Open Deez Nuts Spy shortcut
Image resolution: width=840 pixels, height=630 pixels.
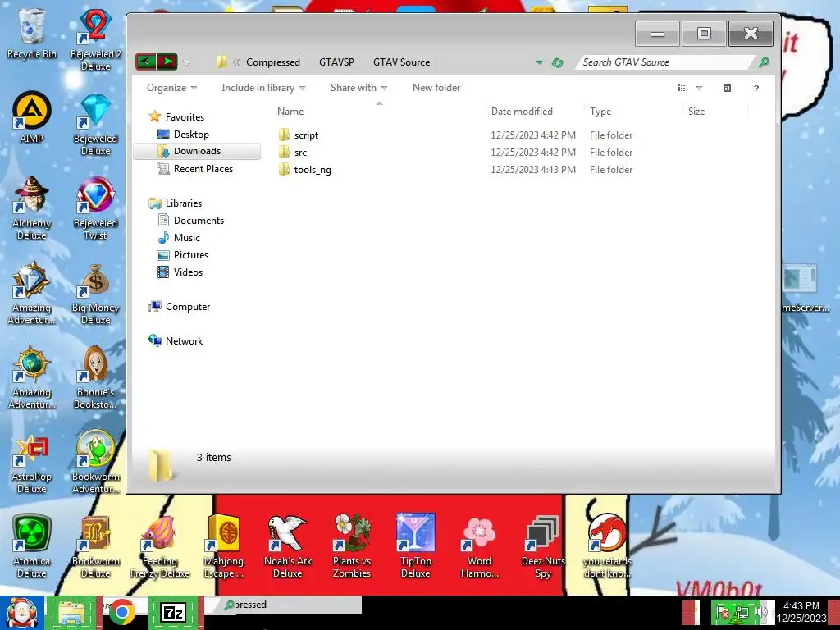pos(543,546)
